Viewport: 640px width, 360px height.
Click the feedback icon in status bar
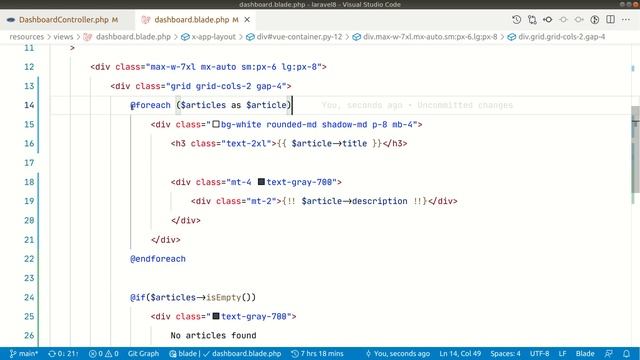point(609,353)
